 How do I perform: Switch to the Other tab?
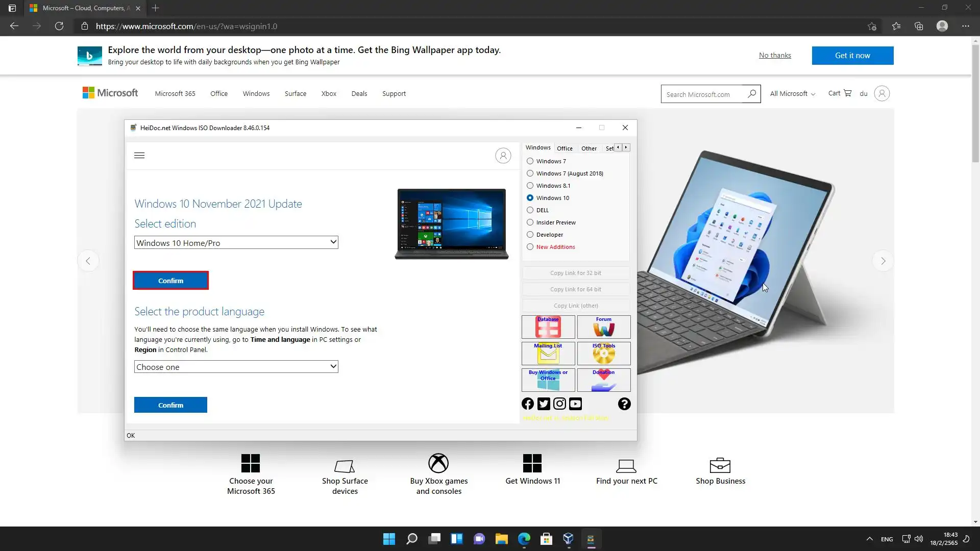click(589, 148)
